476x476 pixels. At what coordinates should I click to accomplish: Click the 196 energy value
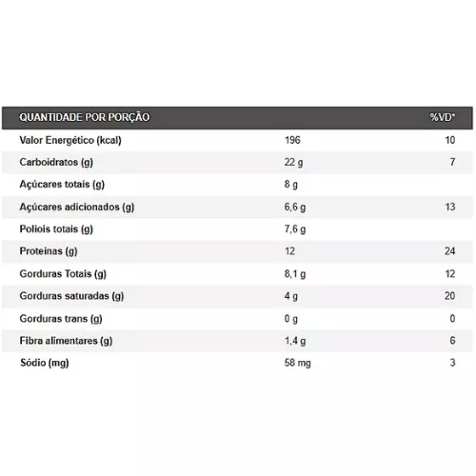(x=292, y=140)
